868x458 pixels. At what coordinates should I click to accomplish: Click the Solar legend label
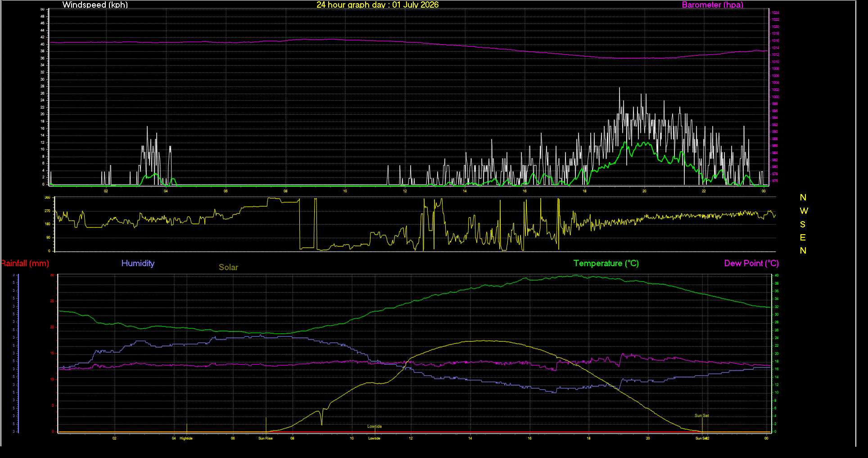click(x=228, y=268)
